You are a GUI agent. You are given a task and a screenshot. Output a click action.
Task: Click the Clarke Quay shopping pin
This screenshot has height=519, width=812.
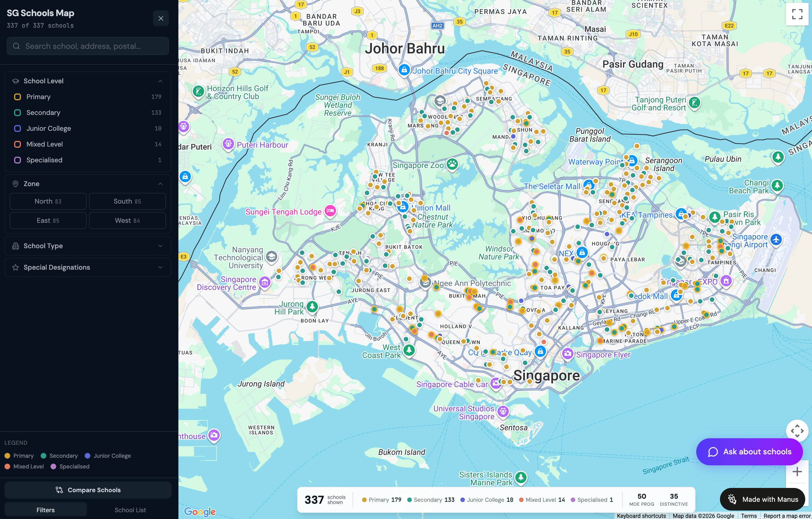coord(540,351)
